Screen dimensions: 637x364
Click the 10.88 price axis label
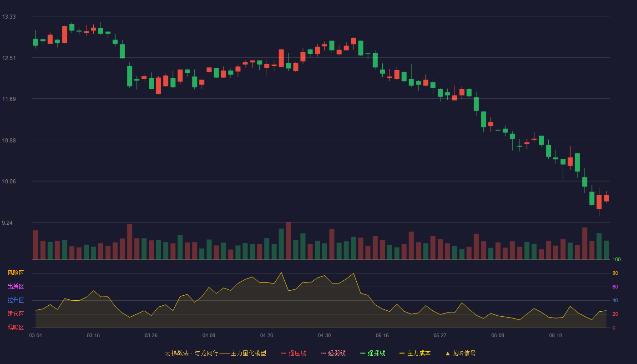tap(9, 140)
